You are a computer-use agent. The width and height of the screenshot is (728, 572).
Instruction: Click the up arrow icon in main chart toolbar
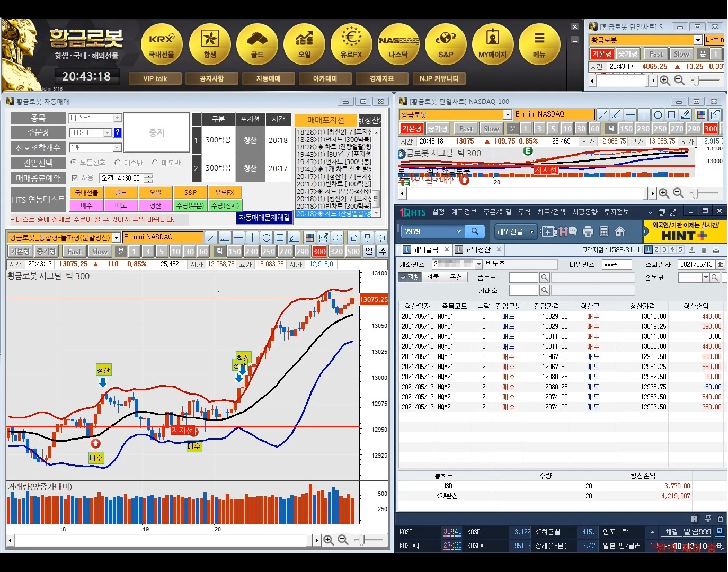click(354, 237)
